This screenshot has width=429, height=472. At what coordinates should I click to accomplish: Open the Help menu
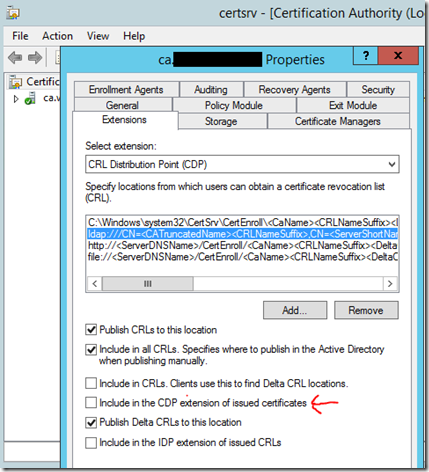tap(134, 36)
